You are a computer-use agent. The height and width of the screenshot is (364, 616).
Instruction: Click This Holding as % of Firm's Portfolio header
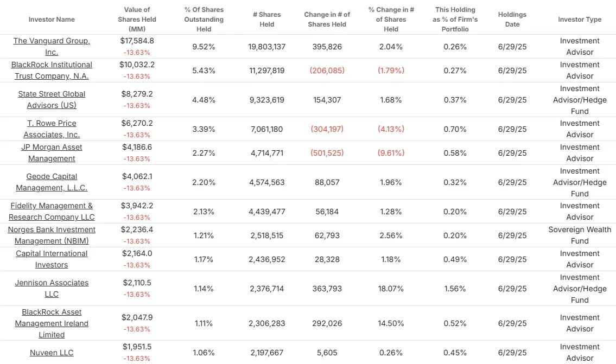point(455,19)
